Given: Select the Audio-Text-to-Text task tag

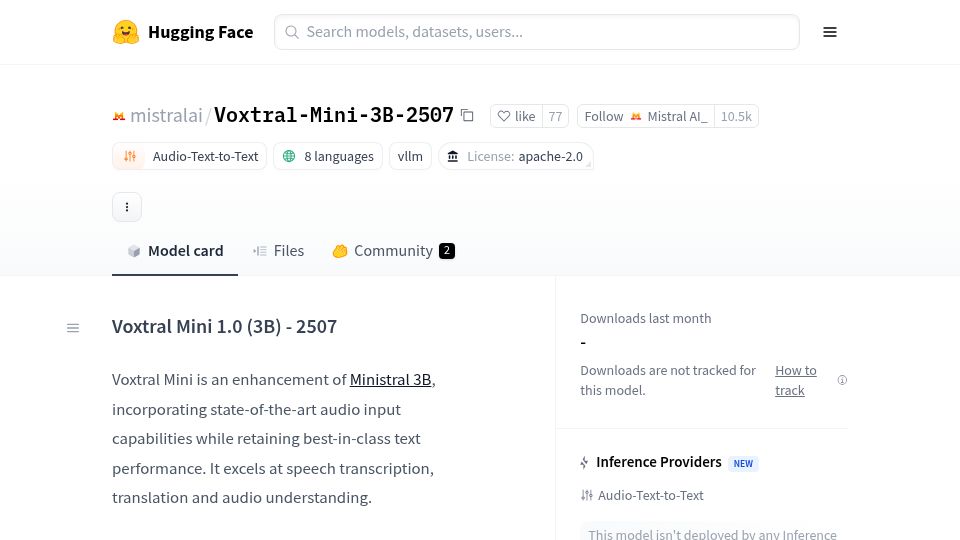Looking at the screenshot, I should tap(189, 156).
